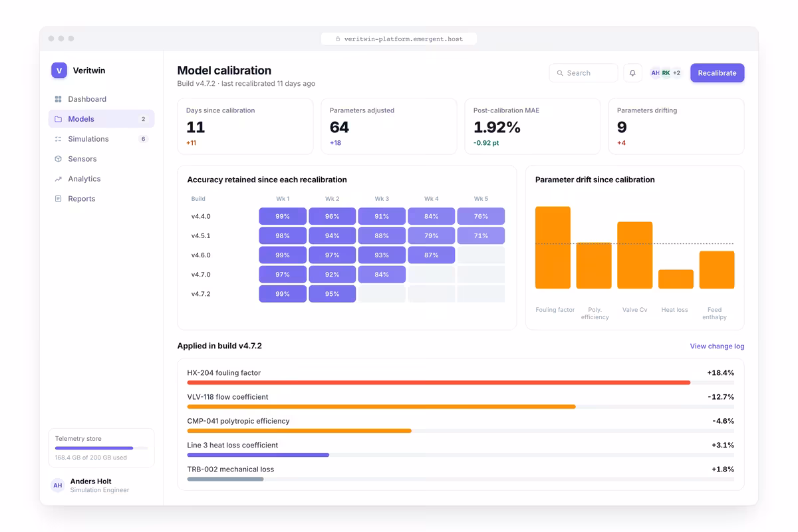The height and width of the screenshot is (532, 798).
Task: Click the search magnifier icon
Action: point(560,73)
